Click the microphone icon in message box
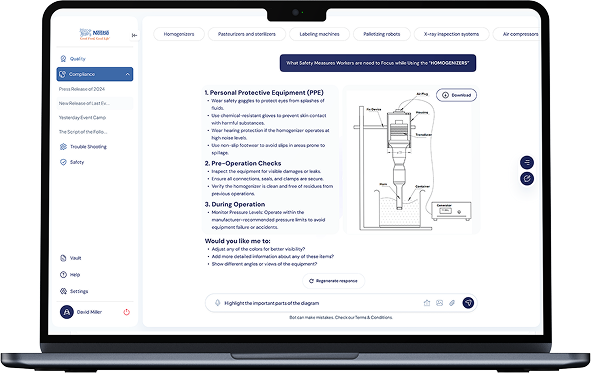 [x=217, y=303]
